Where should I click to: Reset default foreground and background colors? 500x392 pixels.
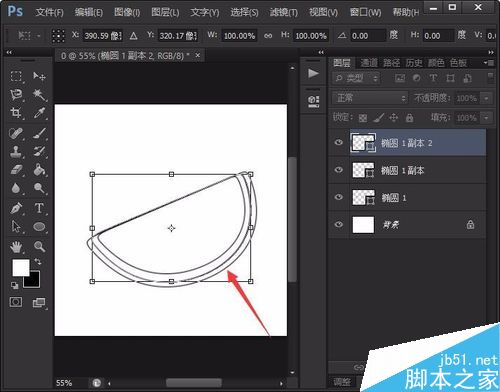pyautogui.click(x=14, y=285)
